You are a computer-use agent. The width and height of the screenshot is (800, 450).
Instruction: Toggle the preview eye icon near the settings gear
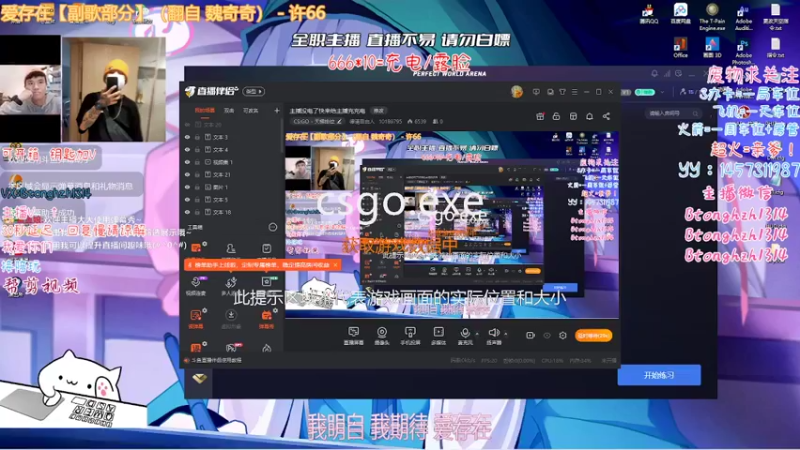547,335
